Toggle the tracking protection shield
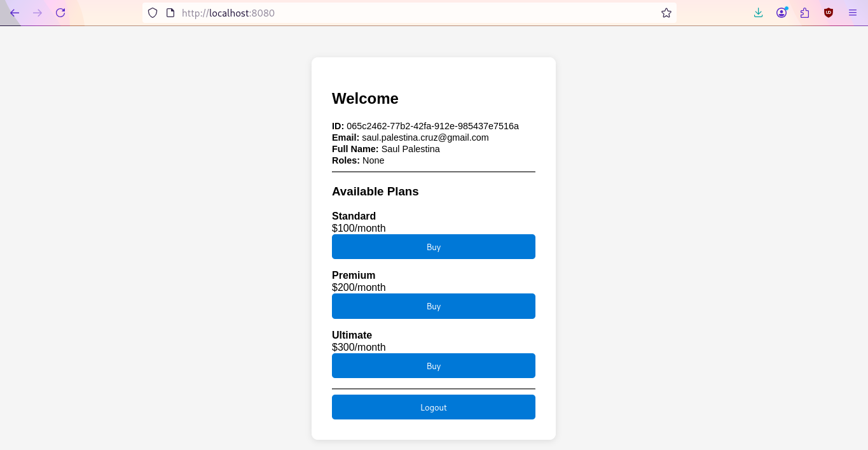This screenshot has width=868, height=450. 152,13
